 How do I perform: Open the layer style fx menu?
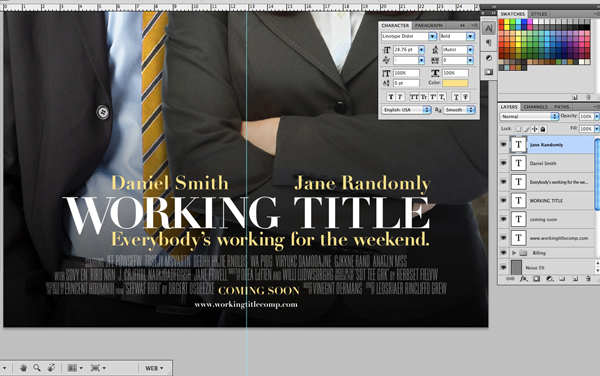pyautogui.click(x=523, y=279)
